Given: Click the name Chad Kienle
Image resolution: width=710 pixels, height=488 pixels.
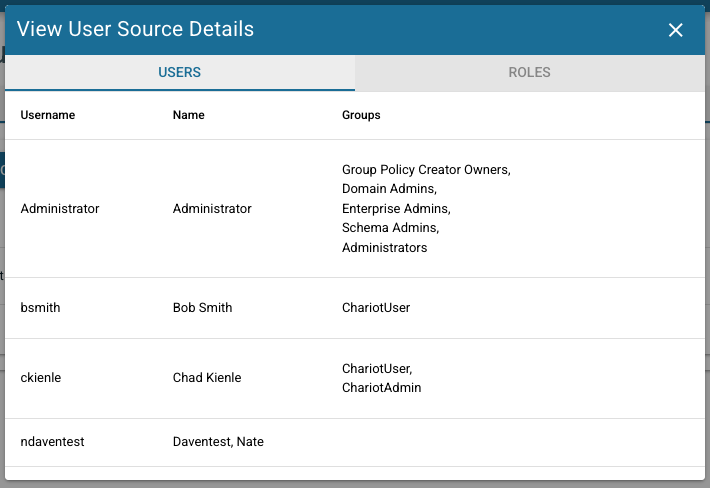Looking at the screenshot, I should pos(207,378).
